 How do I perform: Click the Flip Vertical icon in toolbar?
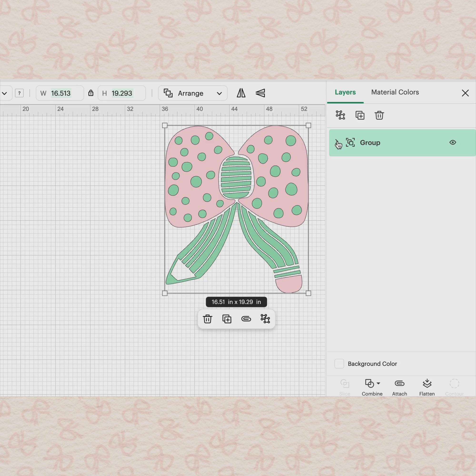click(x=260, y=93)
